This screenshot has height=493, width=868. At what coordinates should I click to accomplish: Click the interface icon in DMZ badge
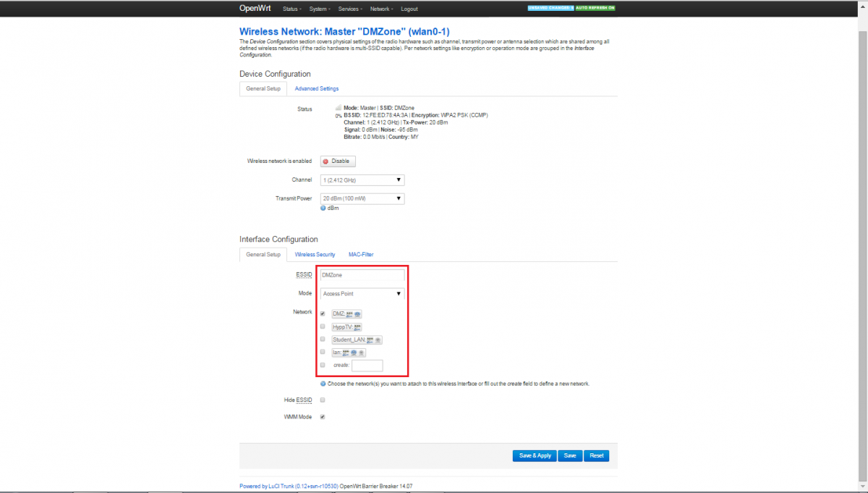point(350,314)
